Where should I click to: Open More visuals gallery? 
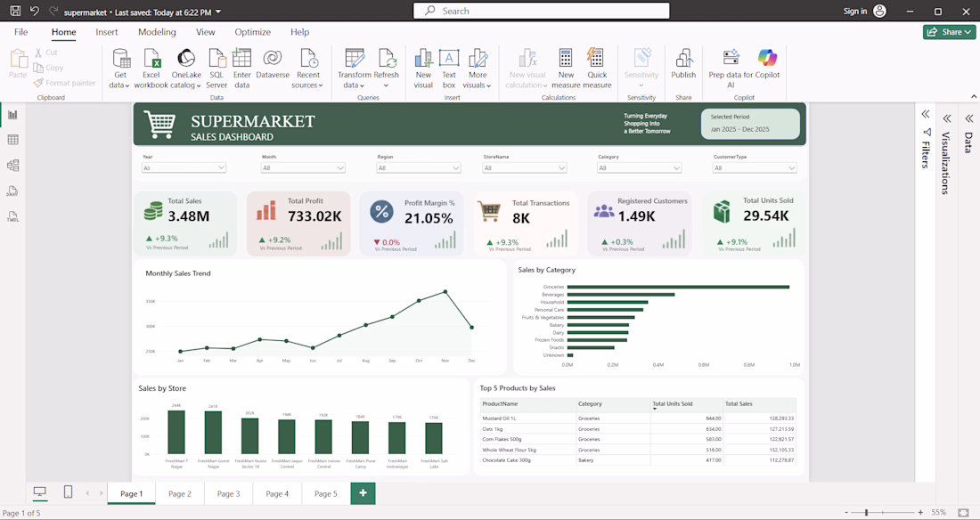click(478, 69)
